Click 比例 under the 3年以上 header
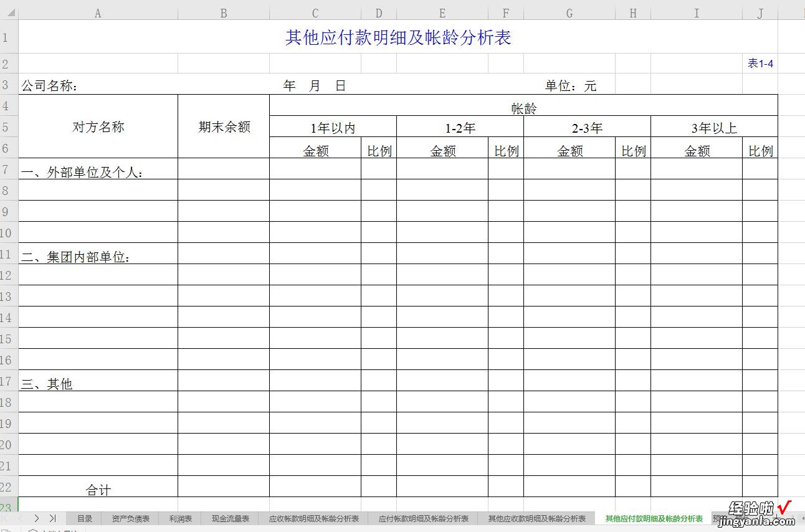Screen dimensions: 805x532 [x=760, y=148]
